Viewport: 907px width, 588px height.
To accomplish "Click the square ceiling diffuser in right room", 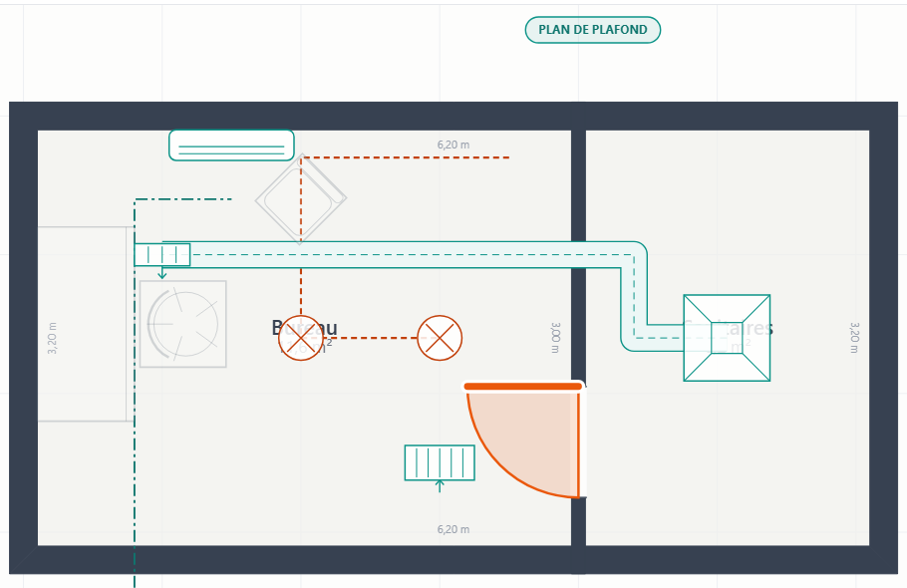I will (x=727, y=338).
